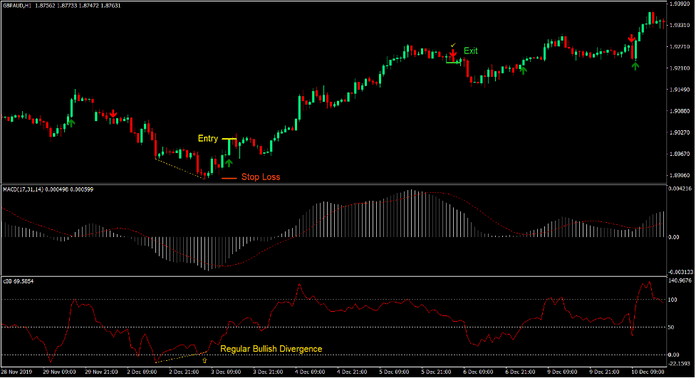Click the red sell arrow beside the Exit label
Image resolution: width=696 pixels, height=378 pixels.
452,54
